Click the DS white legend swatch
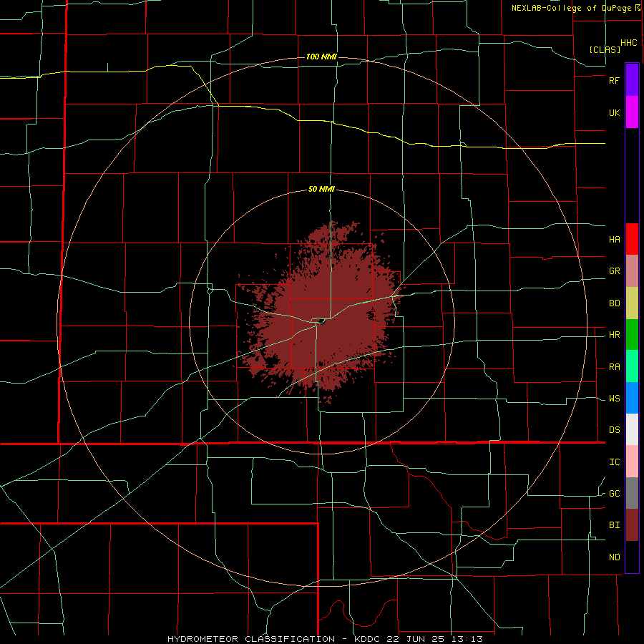Screen dimensions: 644x644 [x=632, y=429]
